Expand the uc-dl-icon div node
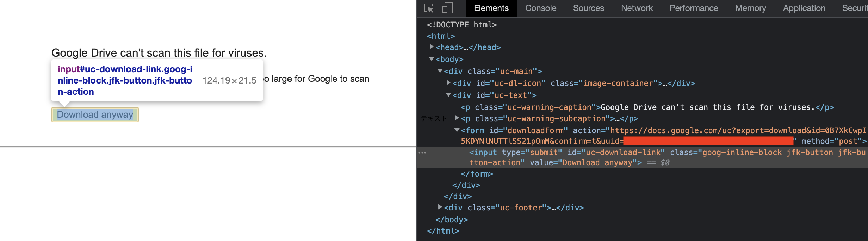Screen dimensions: 868x241 pyautogui.click(x=448, y=83)
